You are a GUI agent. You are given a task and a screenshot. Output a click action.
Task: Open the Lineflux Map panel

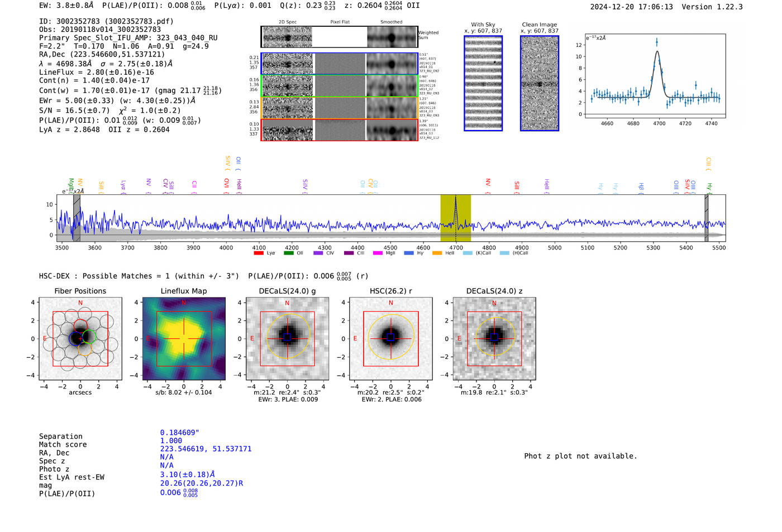[184, 339]
